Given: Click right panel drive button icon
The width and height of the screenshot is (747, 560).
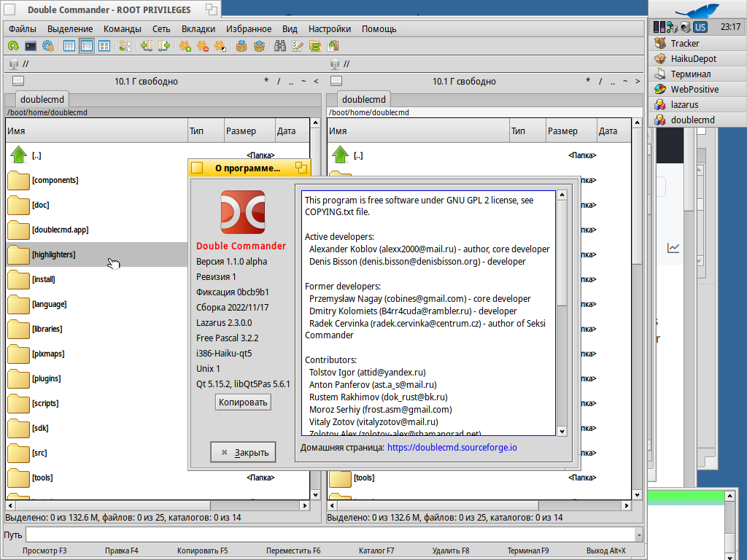Looking at the screenshot, I should [x=336, y=82].
